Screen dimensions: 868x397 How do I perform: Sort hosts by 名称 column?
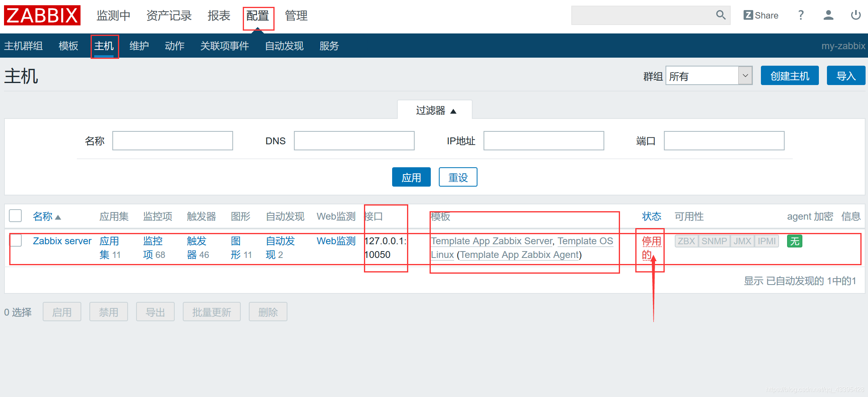pos(47,216)
